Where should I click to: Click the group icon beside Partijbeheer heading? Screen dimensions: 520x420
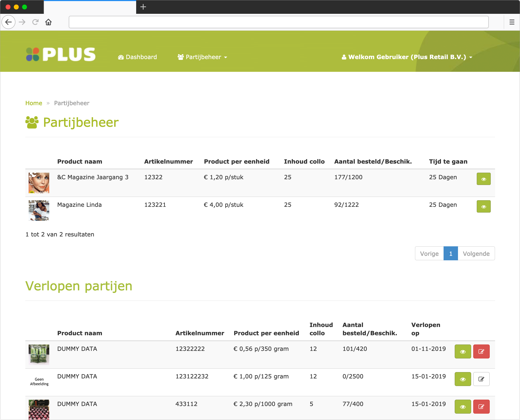(x=32, y=122)
